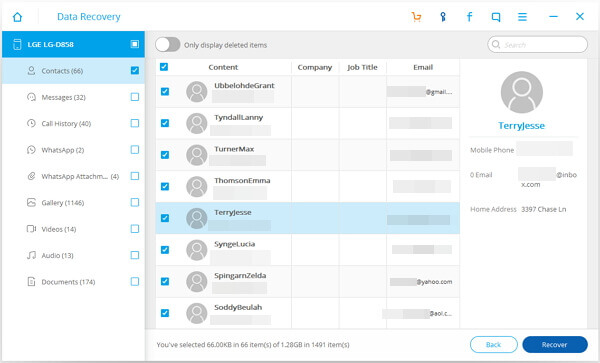Open the Messages (32) category
The image size is (600, 363).
(73, 97)
